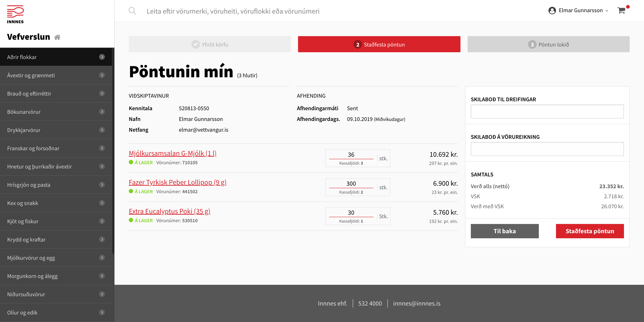Expand Hnetur og þurrkaðir ávextir arrow

102,167
